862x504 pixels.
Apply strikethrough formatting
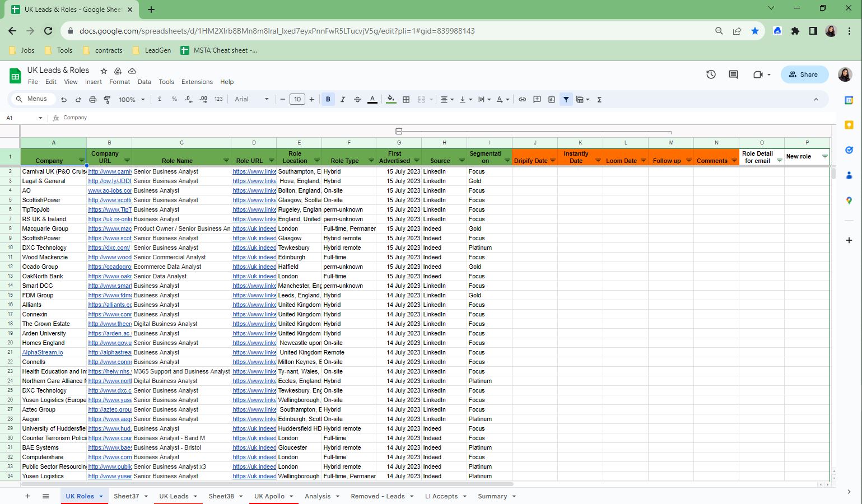357,100
